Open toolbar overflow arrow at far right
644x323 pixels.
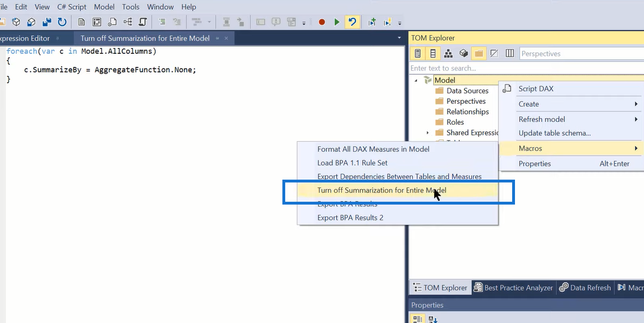point(400,23)
